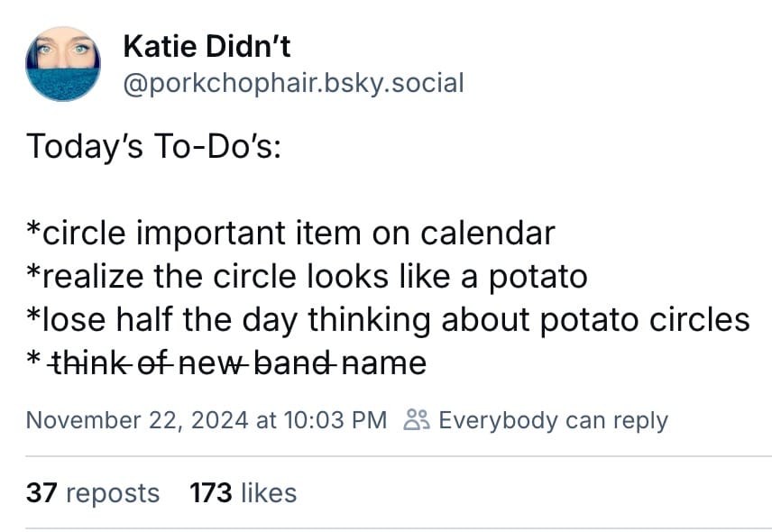View the list of reposts

pyautogui.click(x=113, y=492)
